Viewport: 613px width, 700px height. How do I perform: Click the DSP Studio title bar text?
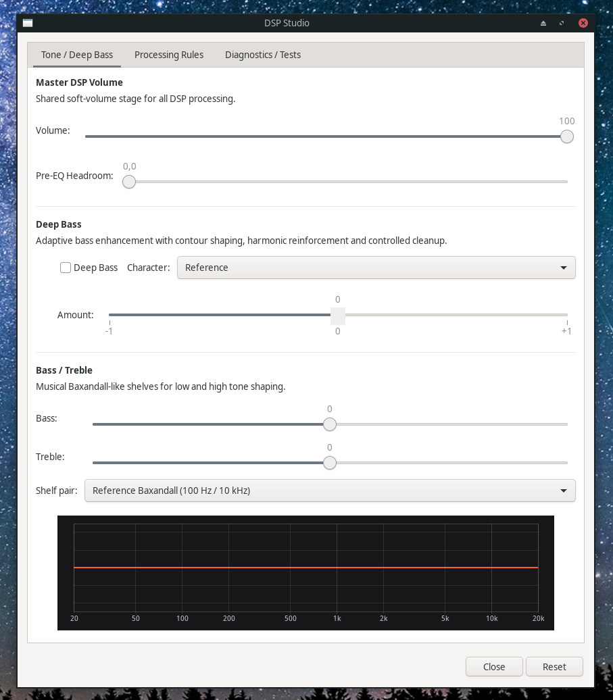[x=287, y=23]
